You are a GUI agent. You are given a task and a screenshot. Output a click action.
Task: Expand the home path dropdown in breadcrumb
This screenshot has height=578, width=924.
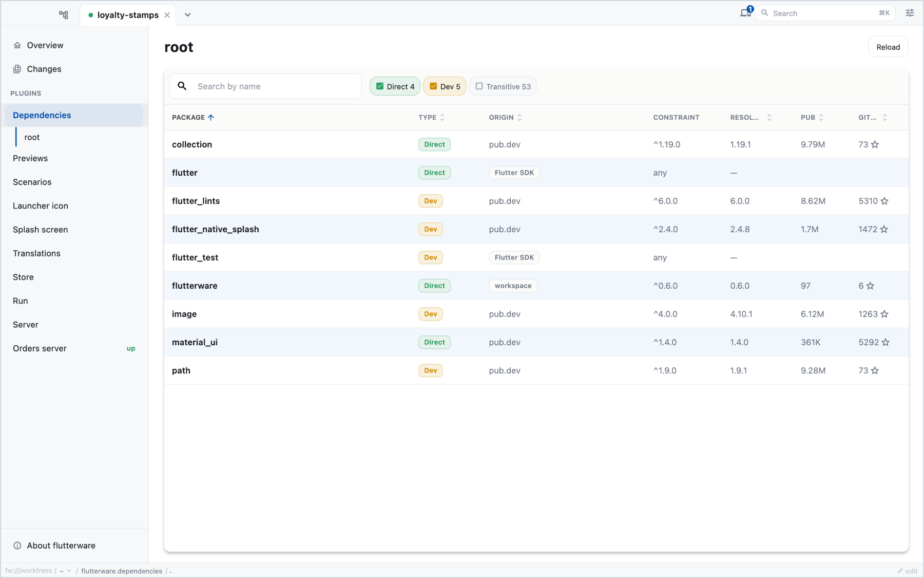[65, 571]
